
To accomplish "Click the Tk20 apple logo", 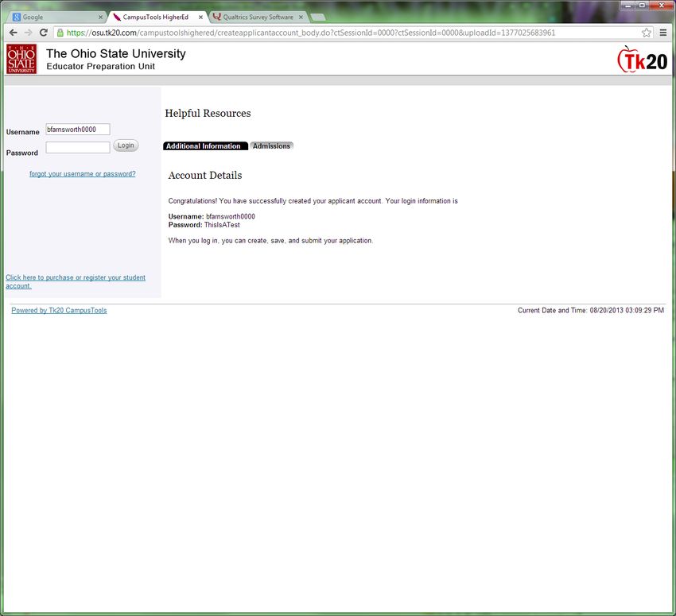I will click(x=643, y=60).
